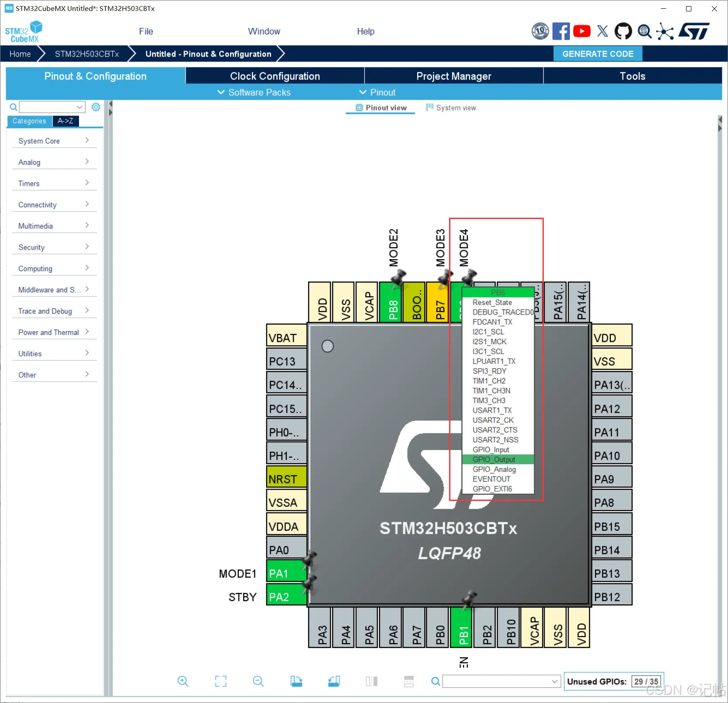Rotate the chip view counterclockwise icon
This screenshot has height=703, width=728.
tap(334, 681)
